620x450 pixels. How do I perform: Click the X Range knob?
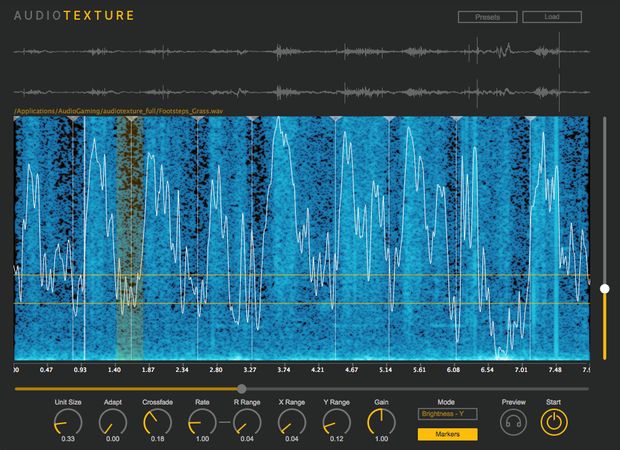[290, 423]
